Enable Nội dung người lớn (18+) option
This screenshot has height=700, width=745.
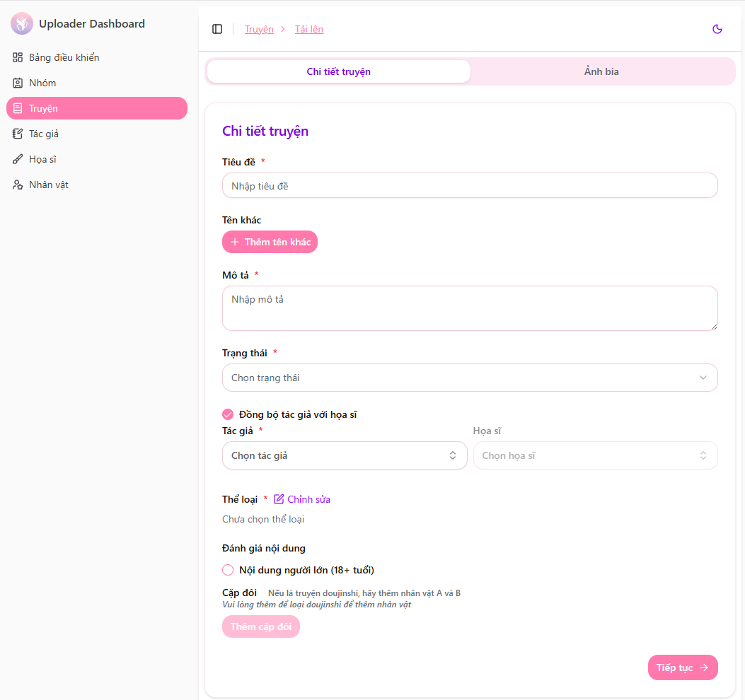pos(228,569)
